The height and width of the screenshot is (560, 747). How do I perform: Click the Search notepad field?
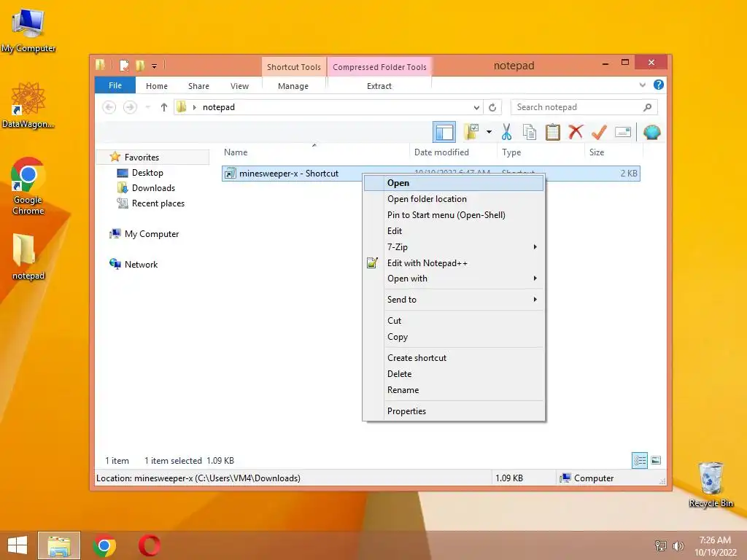pos(584,107)
